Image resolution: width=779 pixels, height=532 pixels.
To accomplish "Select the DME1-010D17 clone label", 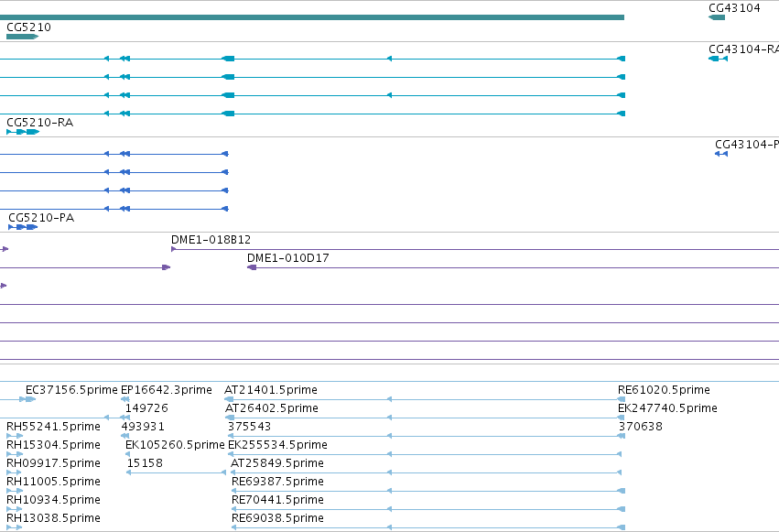I will (x=287, y=258).
